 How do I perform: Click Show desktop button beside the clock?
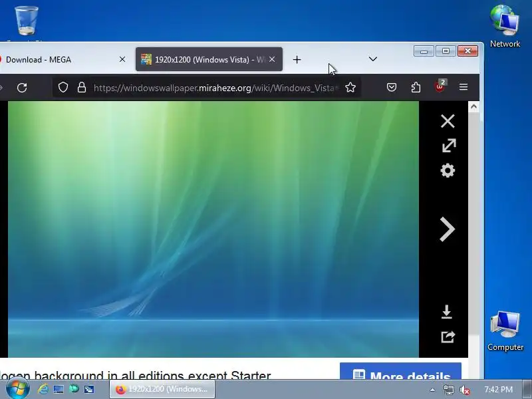pyautogui.click(x=527, y=390)
